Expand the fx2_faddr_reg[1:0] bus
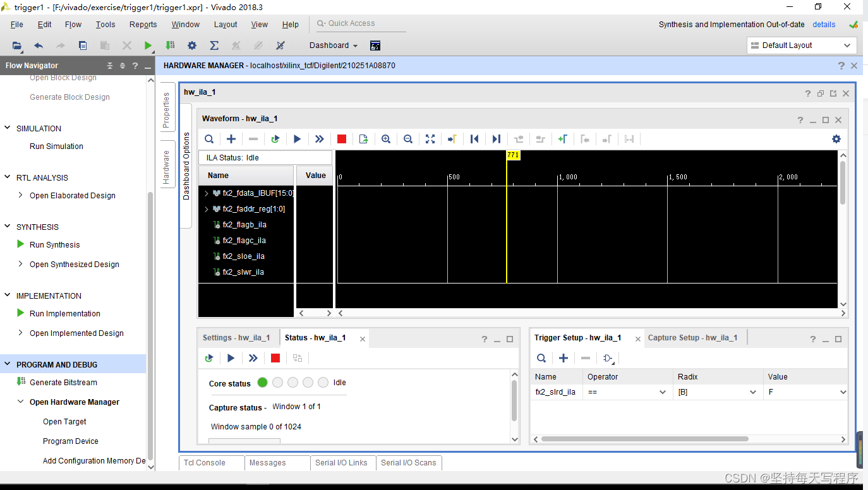This screenshot has width=868, height=490. [x=207, y=209]
